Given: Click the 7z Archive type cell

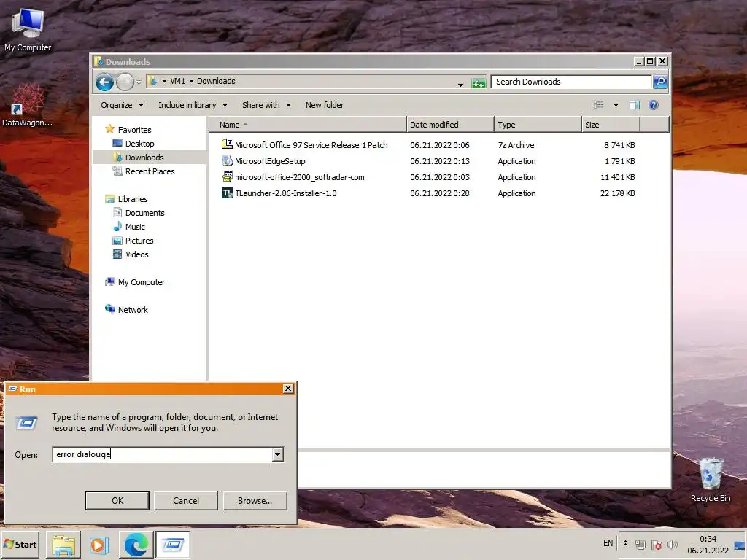Looking at the screenshot, I should point(516,145).
